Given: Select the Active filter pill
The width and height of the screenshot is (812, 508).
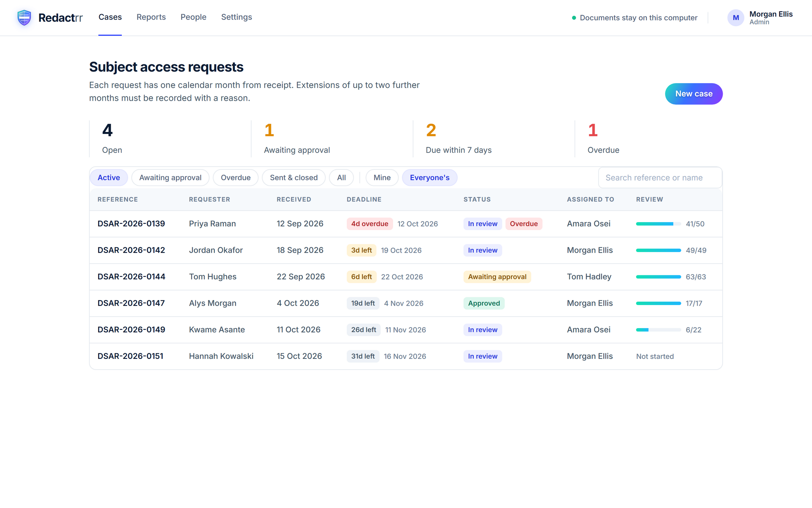Looking at the screenshot, I should click(x=109, y=178).
